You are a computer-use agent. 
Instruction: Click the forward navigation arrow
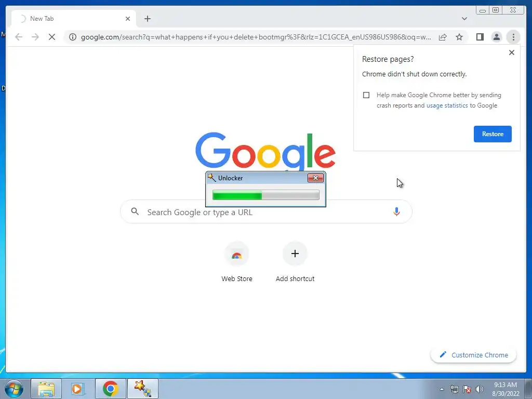[35, 37]
